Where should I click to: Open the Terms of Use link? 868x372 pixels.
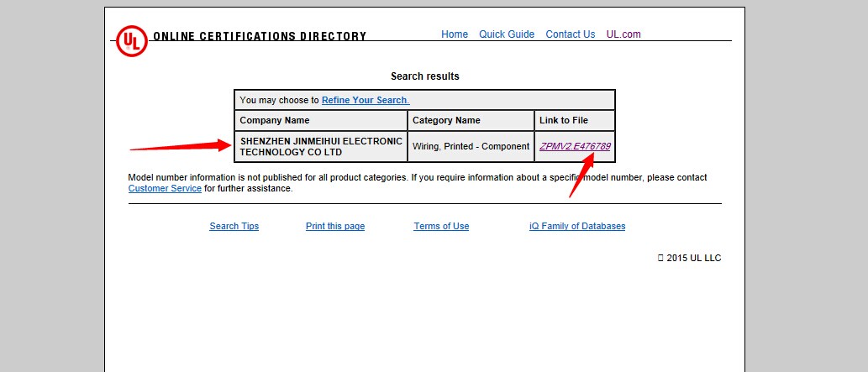point(441,227)
